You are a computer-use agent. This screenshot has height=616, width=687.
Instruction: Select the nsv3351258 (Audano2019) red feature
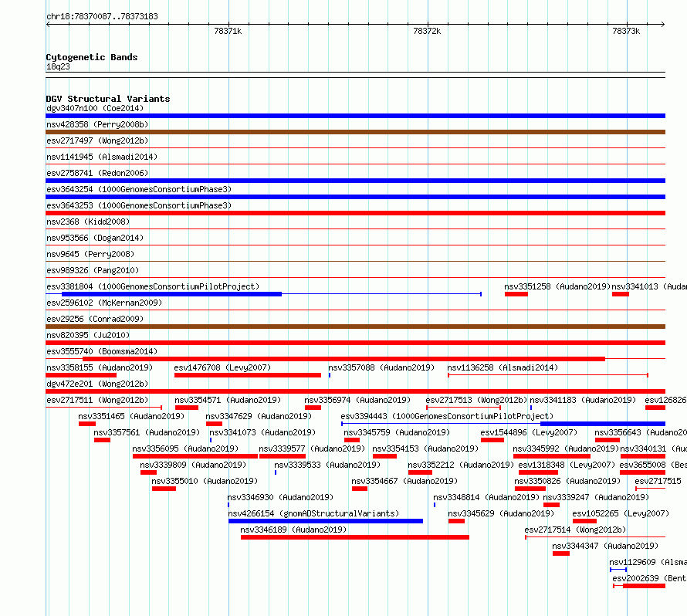click(x=516, y=294)
